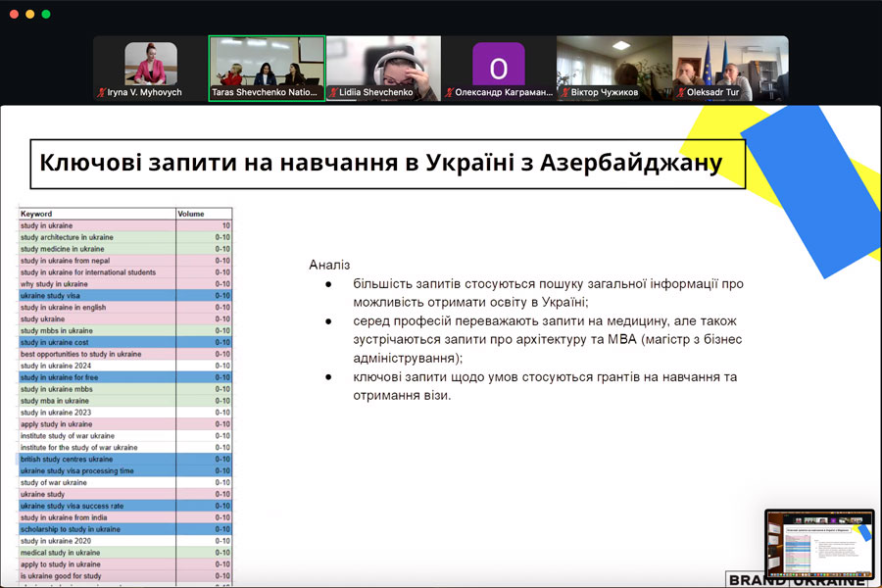Select 'study mbbs in ukraine' row
The height and width of the screenshot is (588, 882).
click(124, 331)
